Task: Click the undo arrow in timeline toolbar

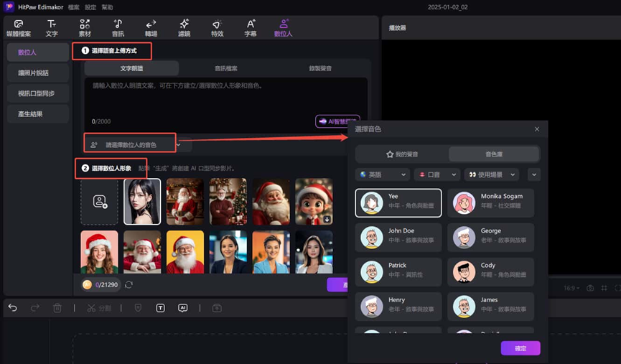Action: tap(13, 307)
